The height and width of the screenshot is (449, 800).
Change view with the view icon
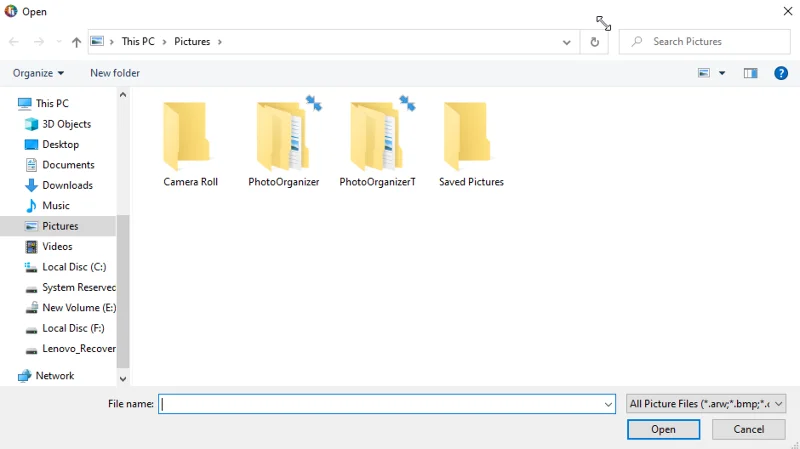(x=704, y=73)
